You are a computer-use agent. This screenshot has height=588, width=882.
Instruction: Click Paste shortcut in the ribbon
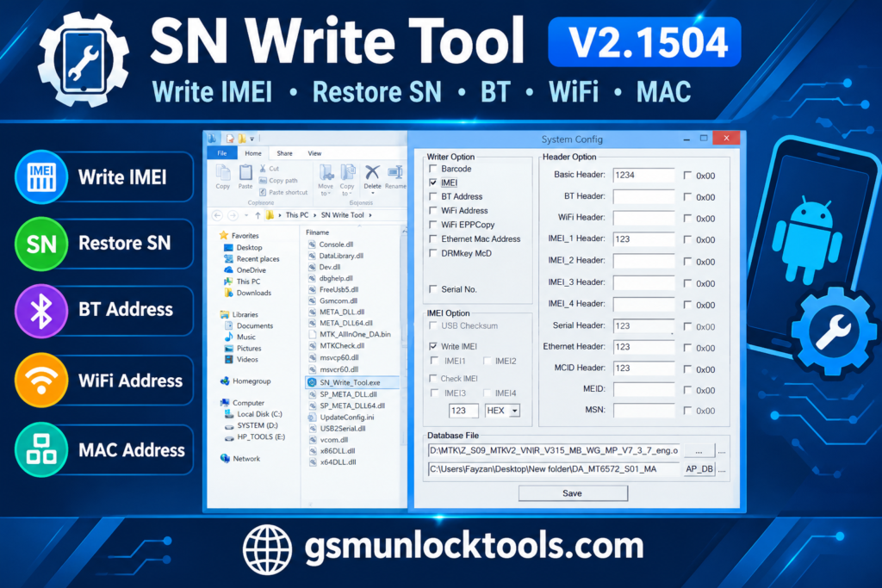[283, 192]
